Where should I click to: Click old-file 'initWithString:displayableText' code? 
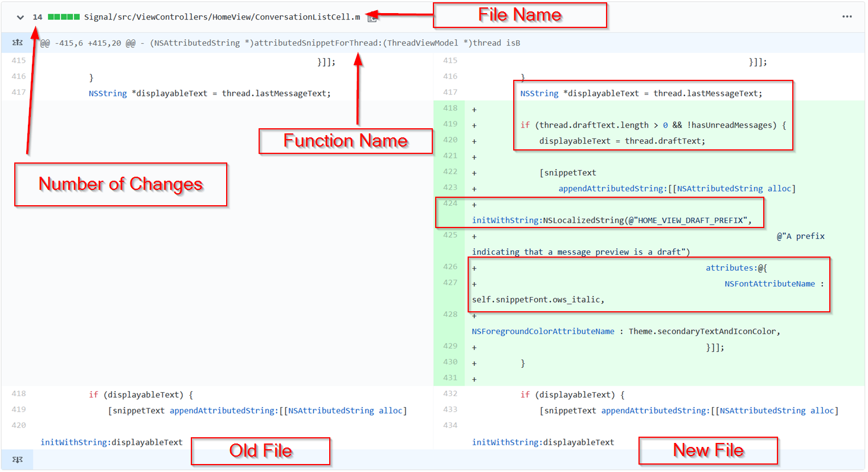[x=112, y=442]
